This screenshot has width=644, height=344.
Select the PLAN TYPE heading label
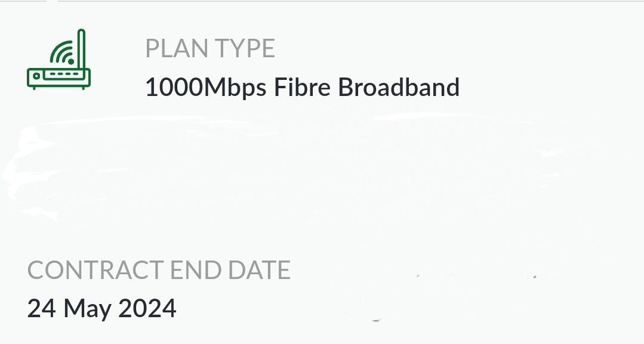(211, 49)
